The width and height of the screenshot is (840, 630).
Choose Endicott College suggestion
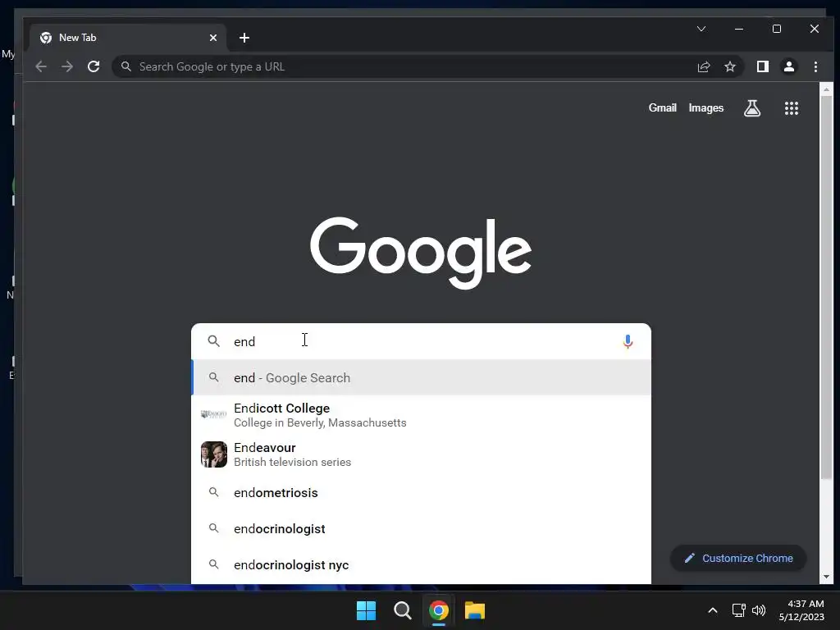[x=421, y=415]
